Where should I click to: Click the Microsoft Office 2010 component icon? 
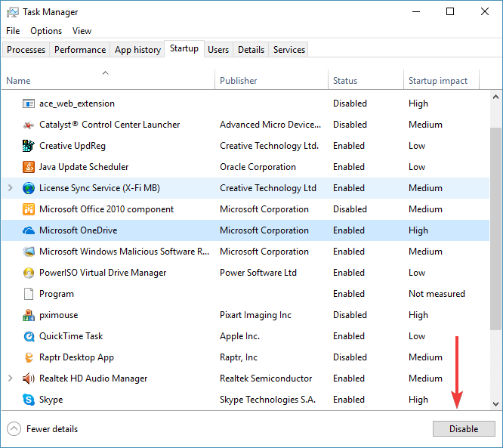[29, 209]
